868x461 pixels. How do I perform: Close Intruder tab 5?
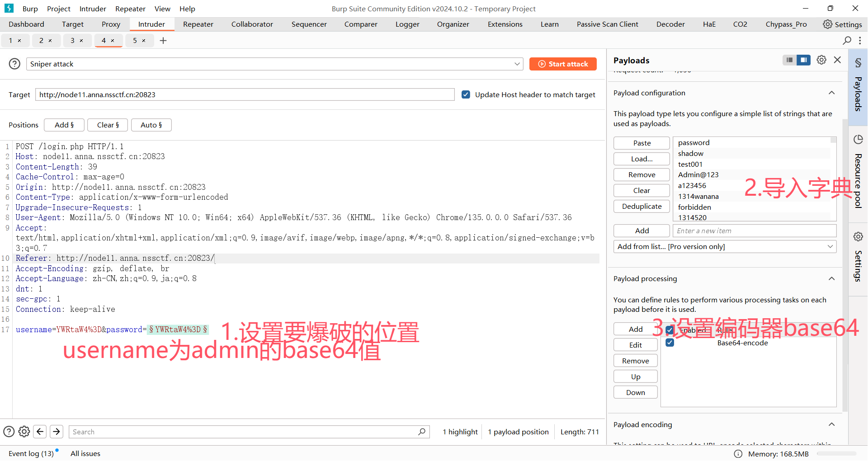144,41
